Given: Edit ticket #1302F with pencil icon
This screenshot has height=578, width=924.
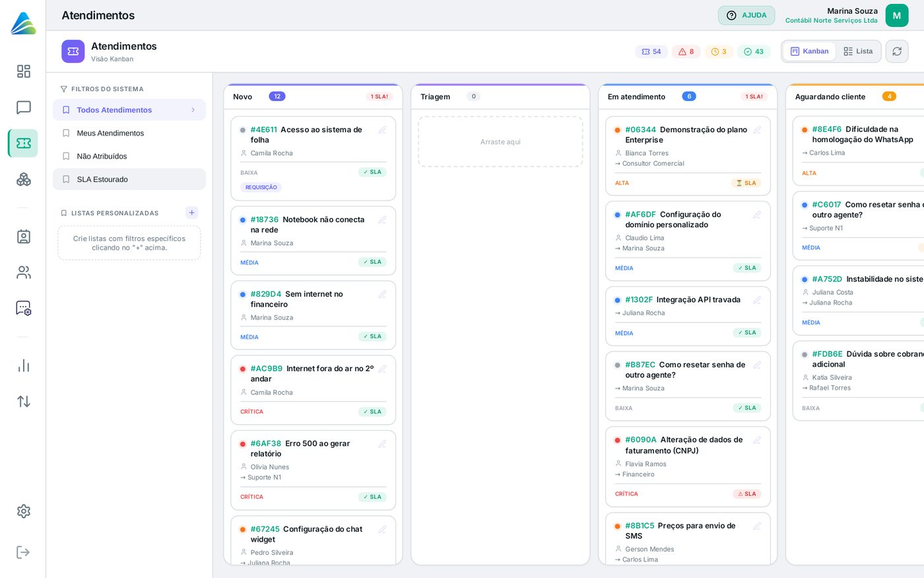Looking at the screenshot, I should (757, 301).
